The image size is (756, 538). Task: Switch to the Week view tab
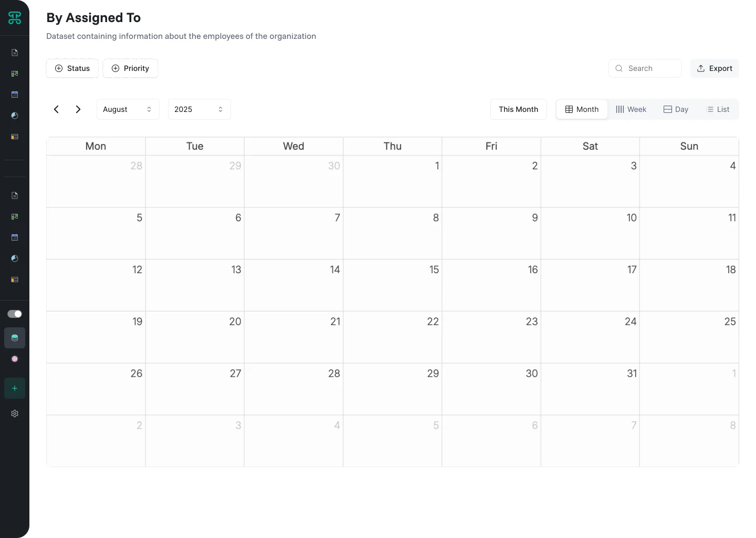point(631,109)
